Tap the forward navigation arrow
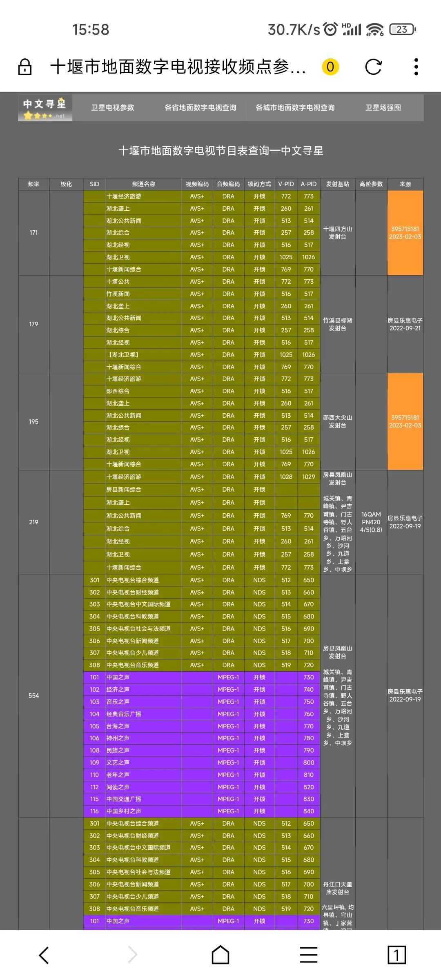This screenshot has height=980, width=441. coord(132,955)
